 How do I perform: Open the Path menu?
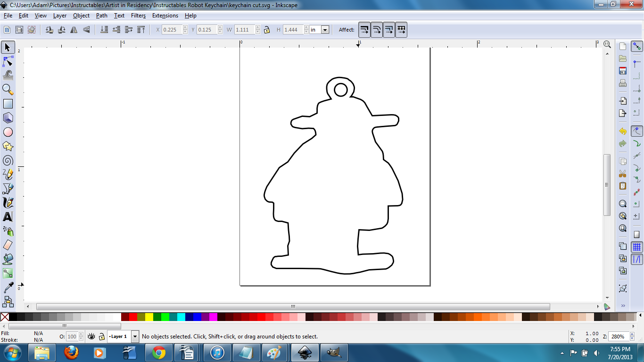[102, 16]
